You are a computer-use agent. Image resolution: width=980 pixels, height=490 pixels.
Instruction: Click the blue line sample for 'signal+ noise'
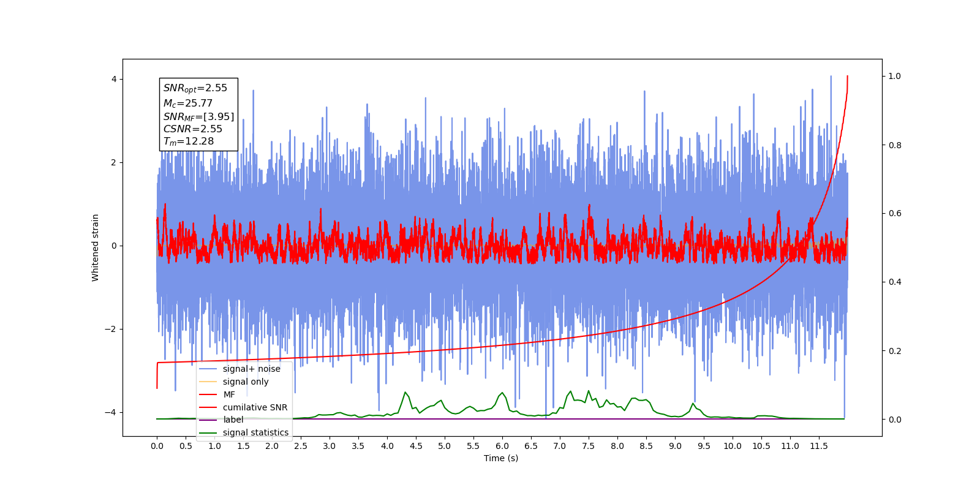(208, 369)
